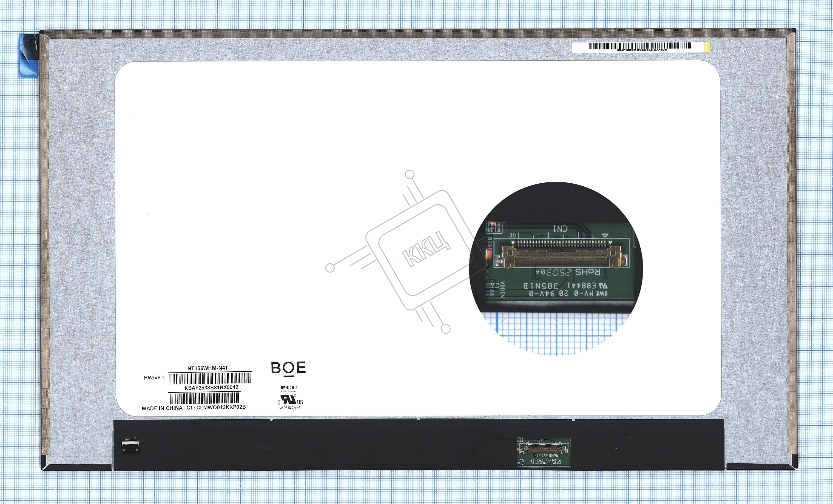Click the CN1 label in the magnified inset

(x=560, y=229)
